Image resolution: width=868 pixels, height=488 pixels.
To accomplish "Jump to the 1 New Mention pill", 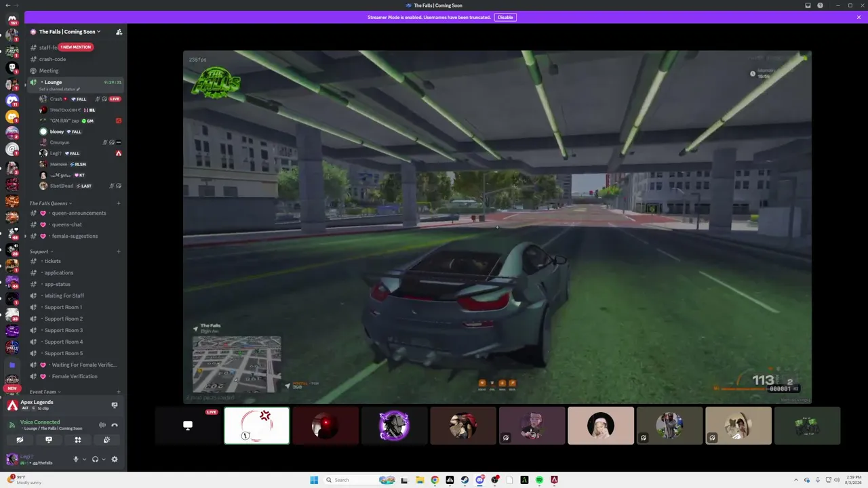I will 75,47.
